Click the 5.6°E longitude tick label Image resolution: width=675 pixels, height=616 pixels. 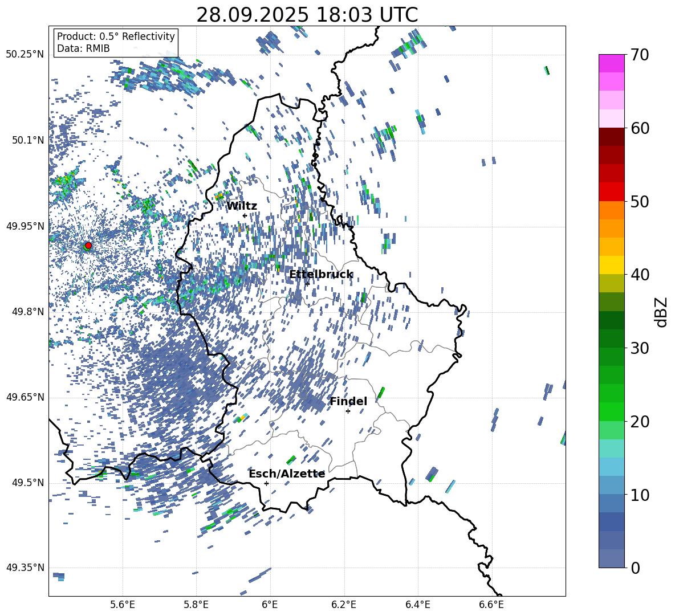pos(123,605)
